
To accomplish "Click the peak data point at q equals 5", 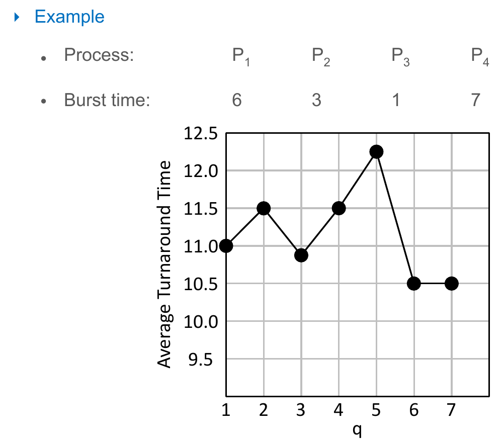I will coord(376,152).
